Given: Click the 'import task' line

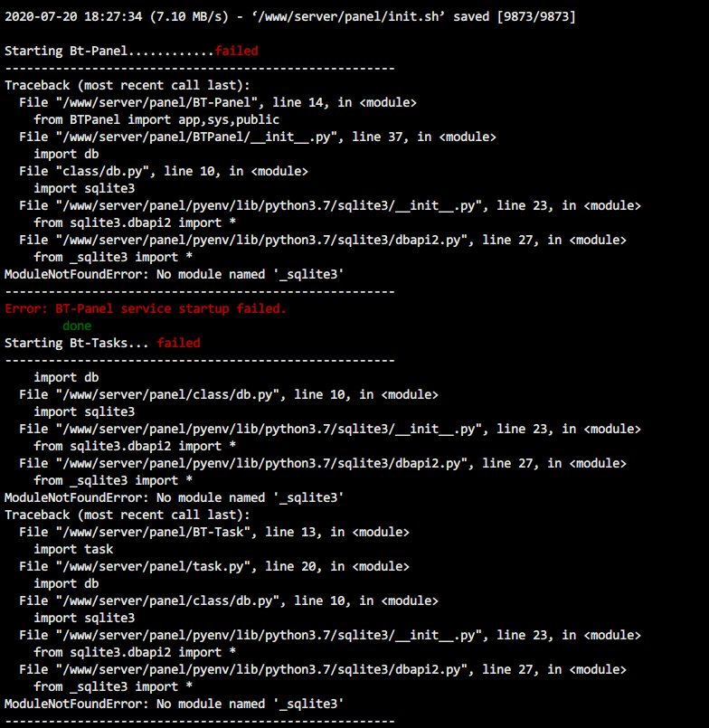Looking at the screenshot, I should [73, 549].
